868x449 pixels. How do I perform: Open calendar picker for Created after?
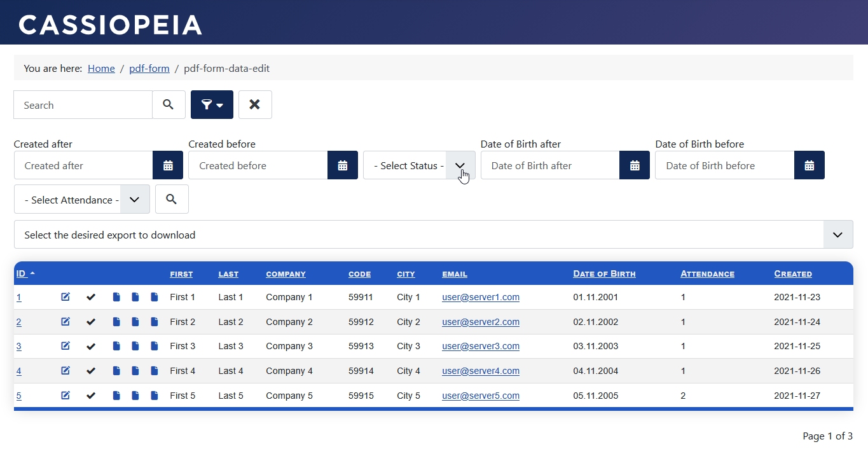[x=168, y=165]
